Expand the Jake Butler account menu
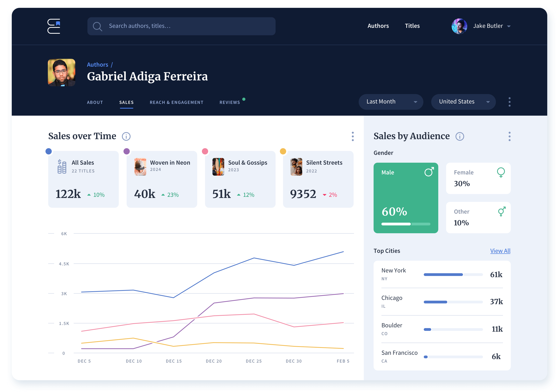Image resolution: width=559 pixels, height=392 pixels. [508, 26]
